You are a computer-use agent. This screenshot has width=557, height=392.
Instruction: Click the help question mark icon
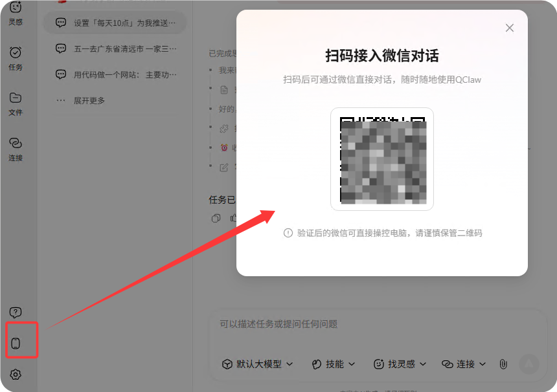click(x=16, y=313)
